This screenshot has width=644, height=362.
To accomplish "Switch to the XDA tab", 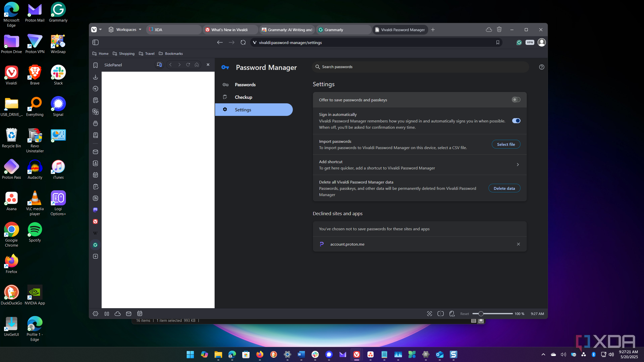I will coord(174,30).
